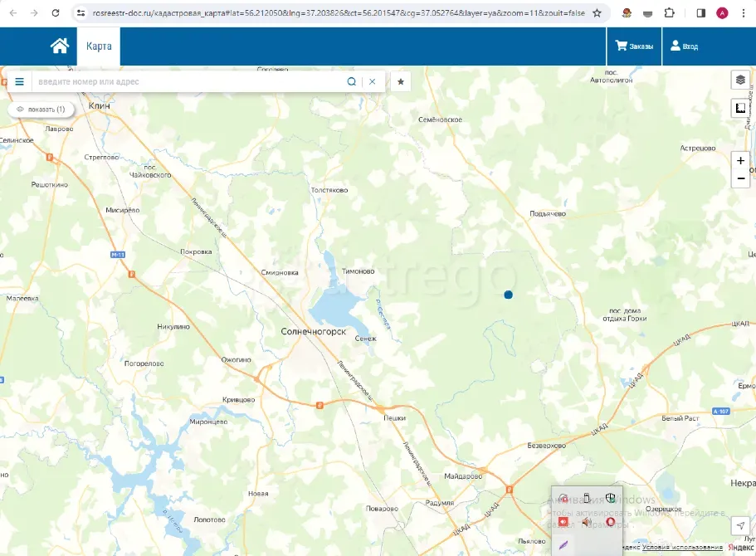The image size is (756, 556).
Task: Click Windows Security shield tray icon
Action: [x=610, y=498]
